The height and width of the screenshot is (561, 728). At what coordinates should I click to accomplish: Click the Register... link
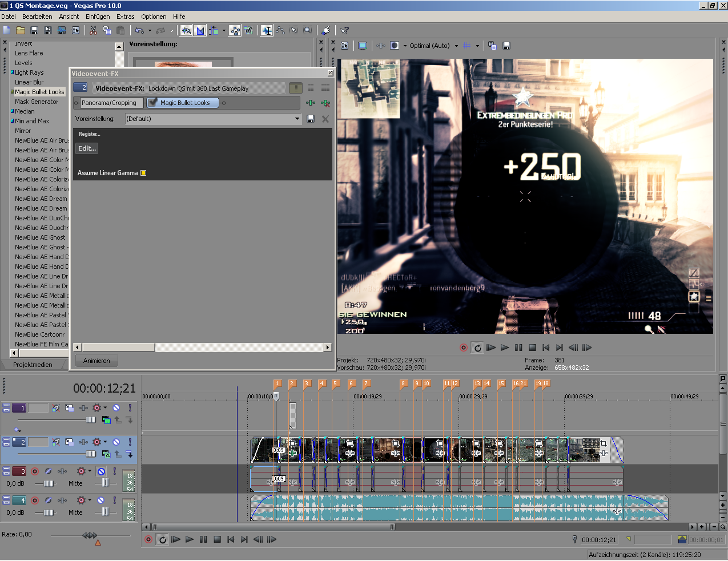(90, 134)
